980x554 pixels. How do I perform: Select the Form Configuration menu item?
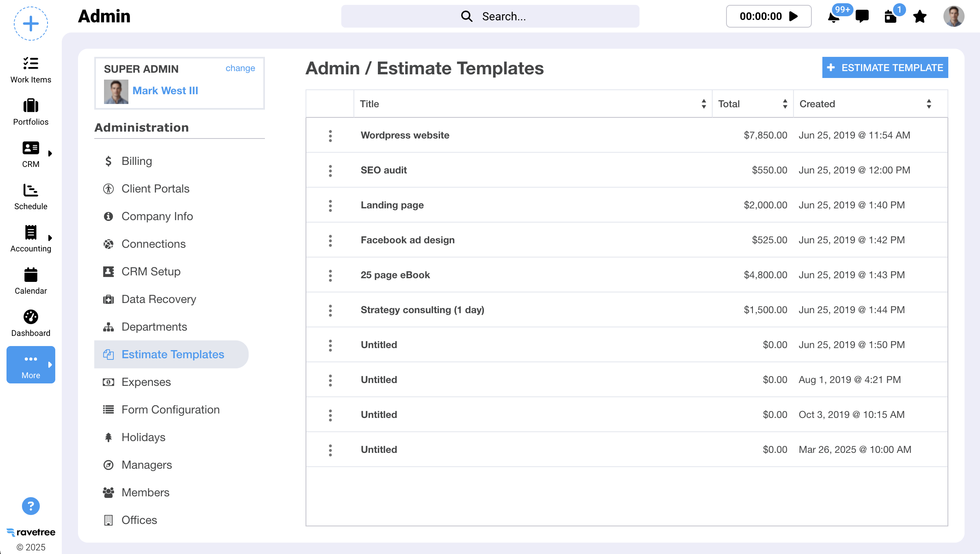pos(170,410)
